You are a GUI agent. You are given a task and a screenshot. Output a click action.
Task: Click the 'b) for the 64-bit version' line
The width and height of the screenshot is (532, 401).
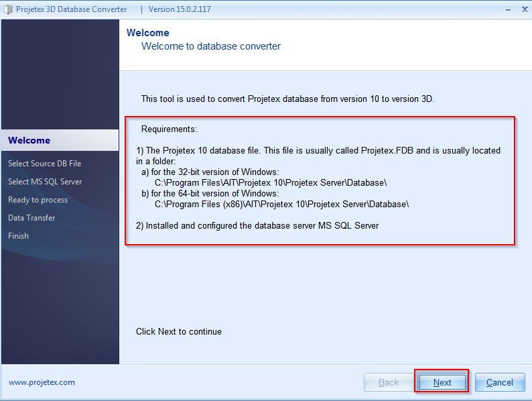210,194
